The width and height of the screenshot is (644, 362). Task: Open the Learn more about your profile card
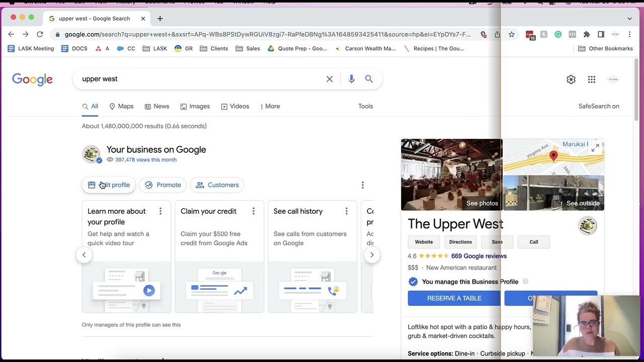coord(126,256)
